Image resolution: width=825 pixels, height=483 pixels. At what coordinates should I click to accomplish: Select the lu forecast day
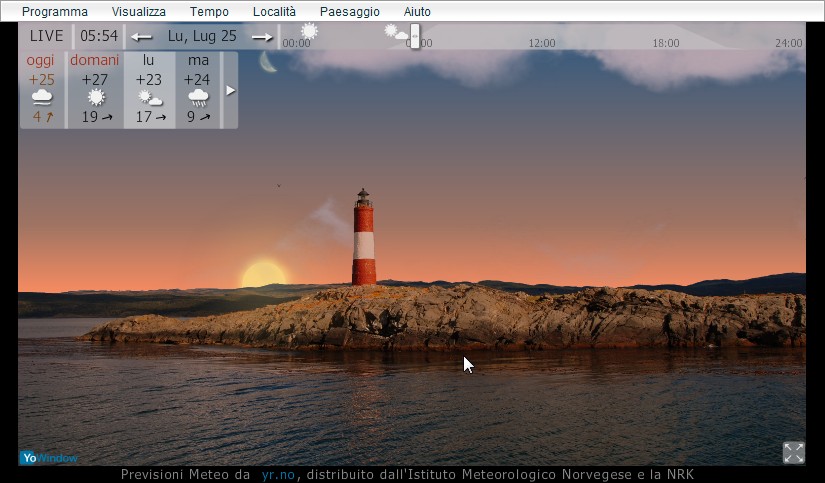click(149, 89)
